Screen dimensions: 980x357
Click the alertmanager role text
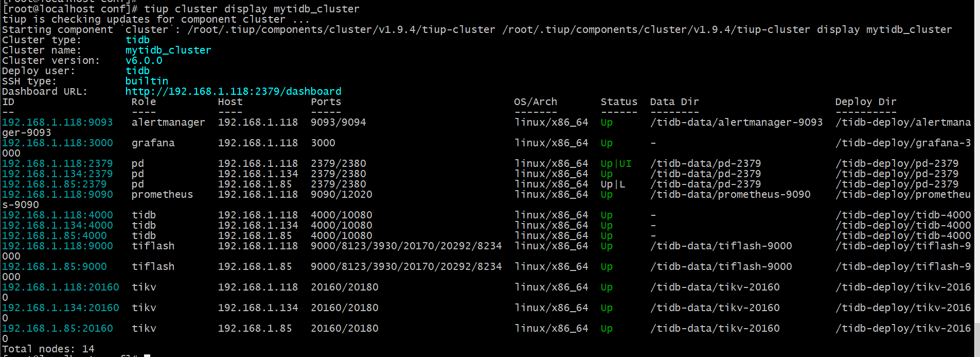[168, 122]
